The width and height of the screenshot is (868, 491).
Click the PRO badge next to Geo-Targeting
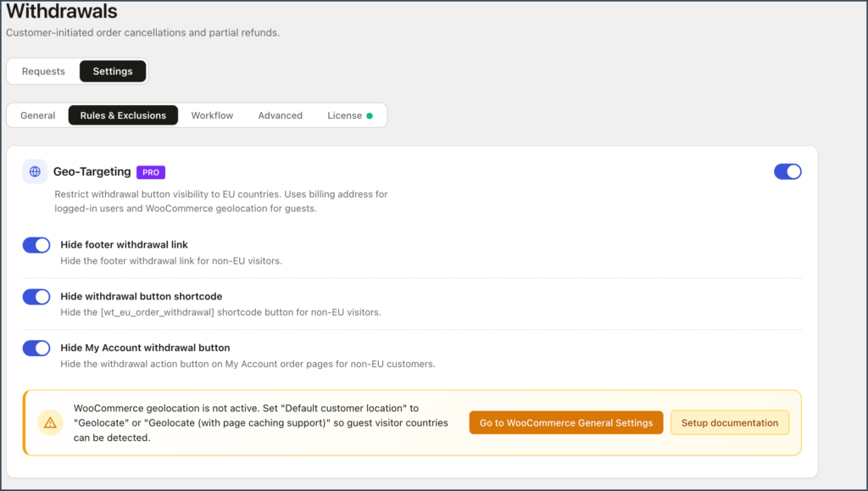tap(151, 172)
